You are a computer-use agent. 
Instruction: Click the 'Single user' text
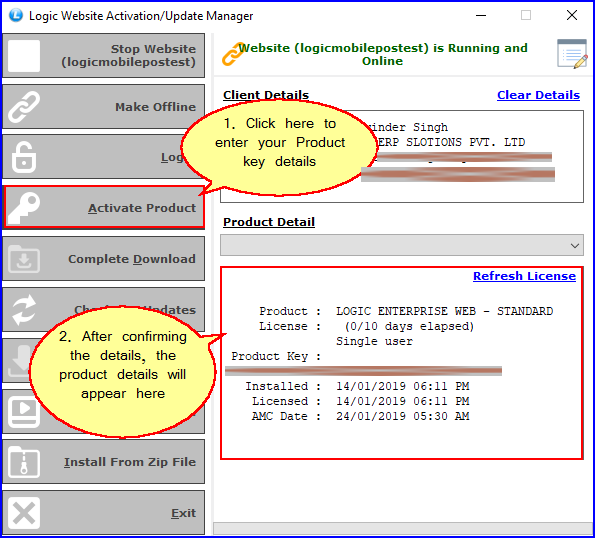pos(374,341)
